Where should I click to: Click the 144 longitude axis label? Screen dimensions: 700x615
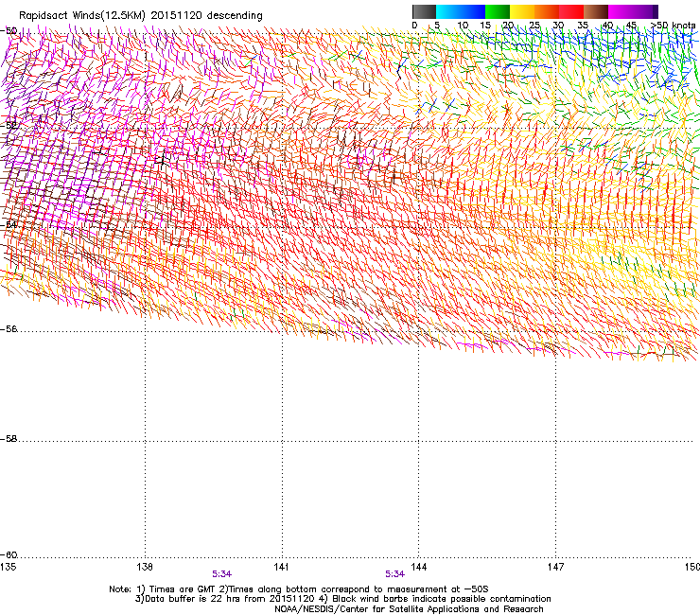click(x=419, y=567)
